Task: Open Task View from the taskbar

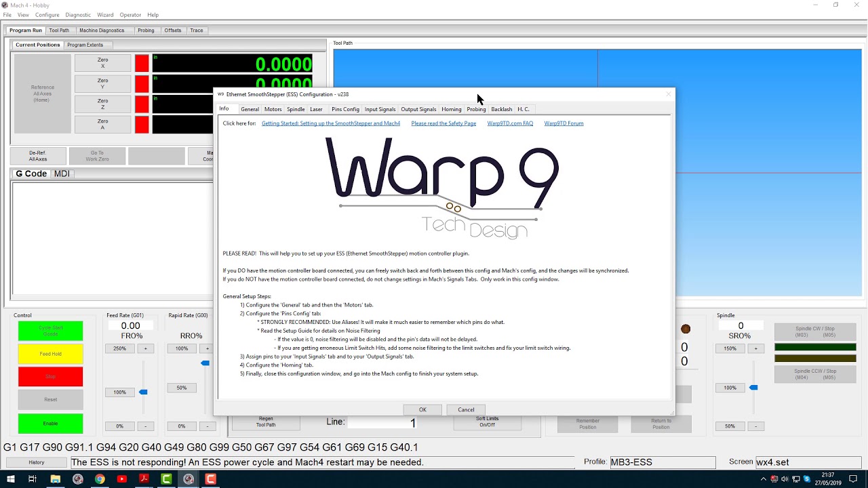Action: [33, 479]
